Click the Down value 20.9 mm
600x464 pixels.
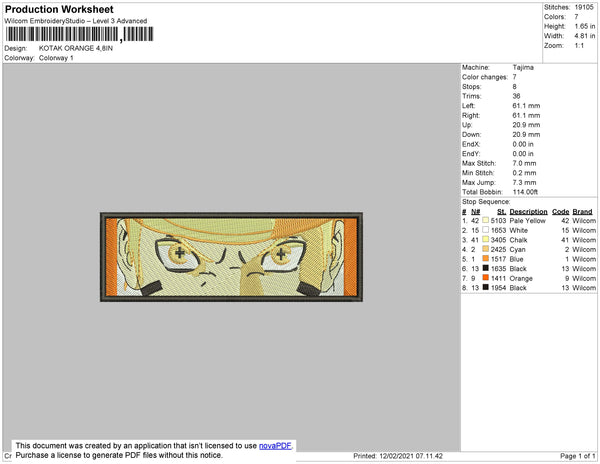[x=526, y=135]
